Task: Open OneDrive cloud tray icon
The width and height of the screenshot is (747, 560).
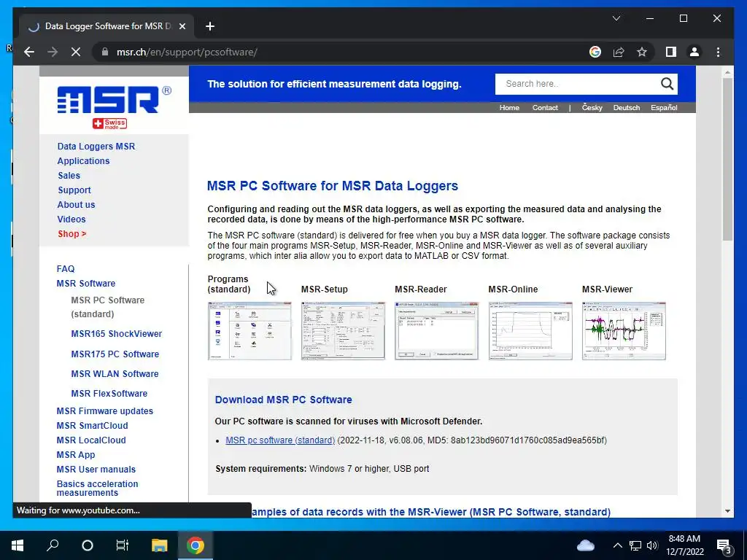Action: tap(586, 545)
